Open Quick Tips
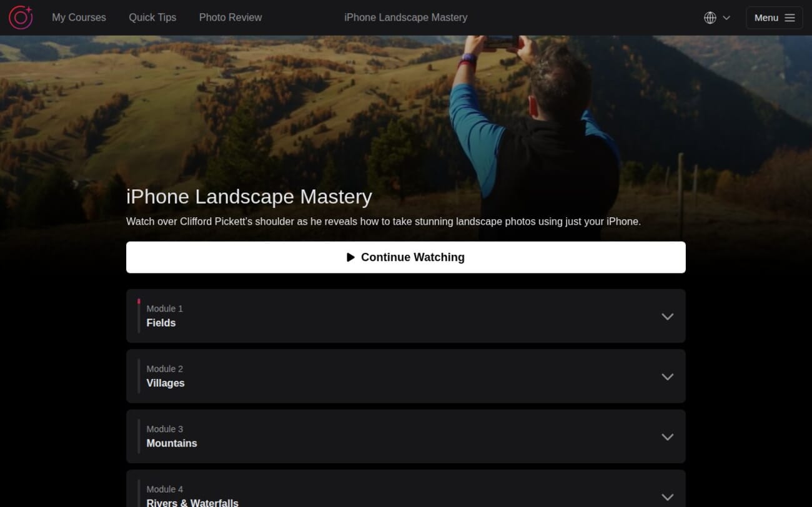The height and width of the screenshot is (507, 812). [x=152, y=17]
